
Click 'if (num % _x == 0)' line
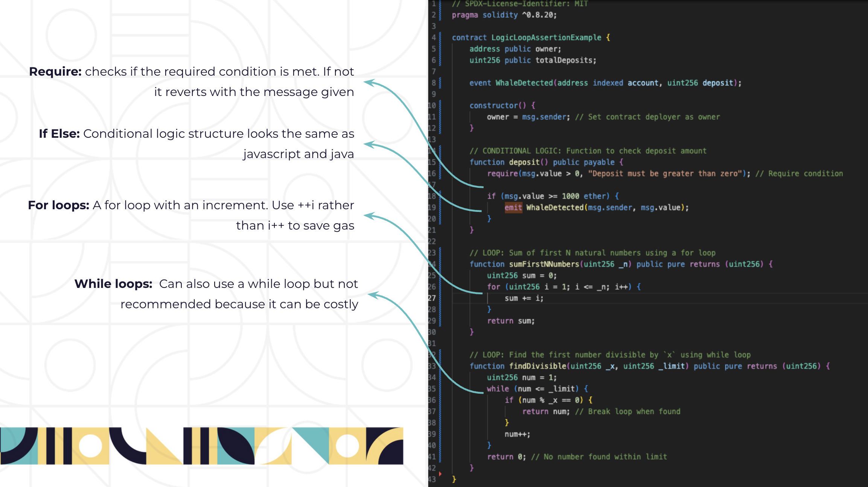[548, 400]
